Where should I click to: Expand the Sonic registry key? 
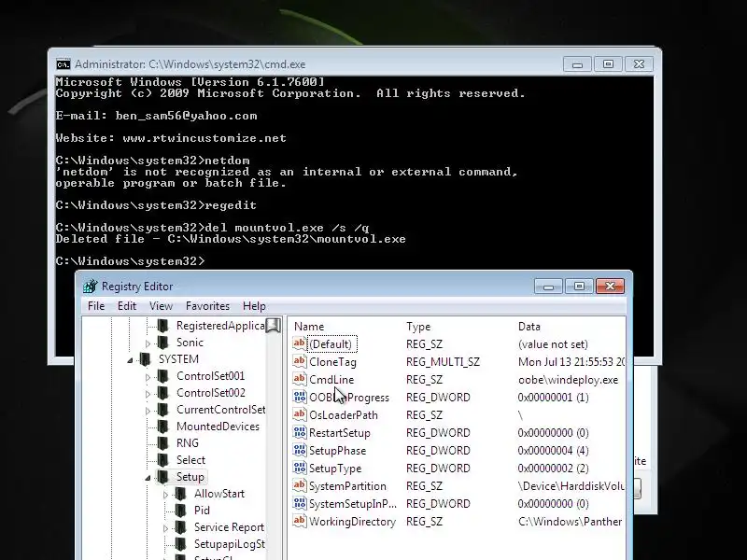148,343
